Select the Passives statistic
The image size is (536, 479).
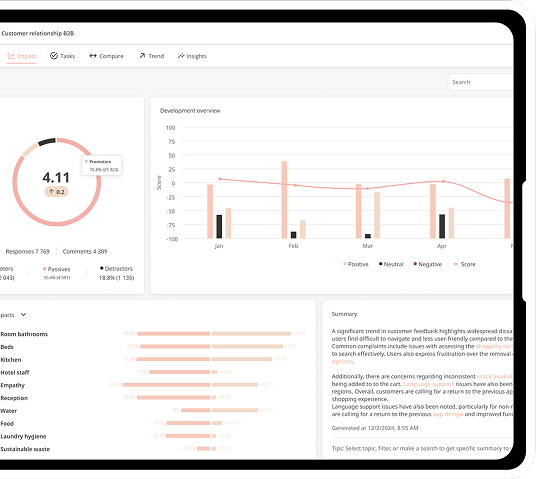tap(57, 273)
